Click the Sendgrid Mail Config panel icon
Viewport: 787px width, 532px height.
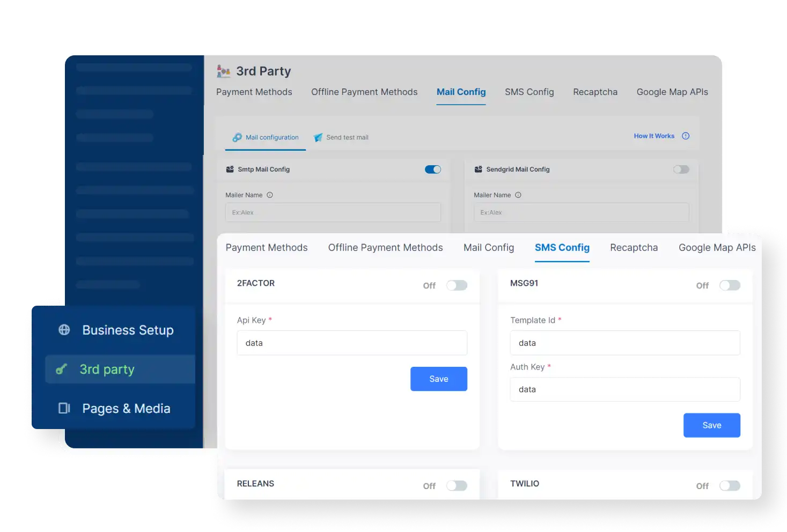click(477, 169)
